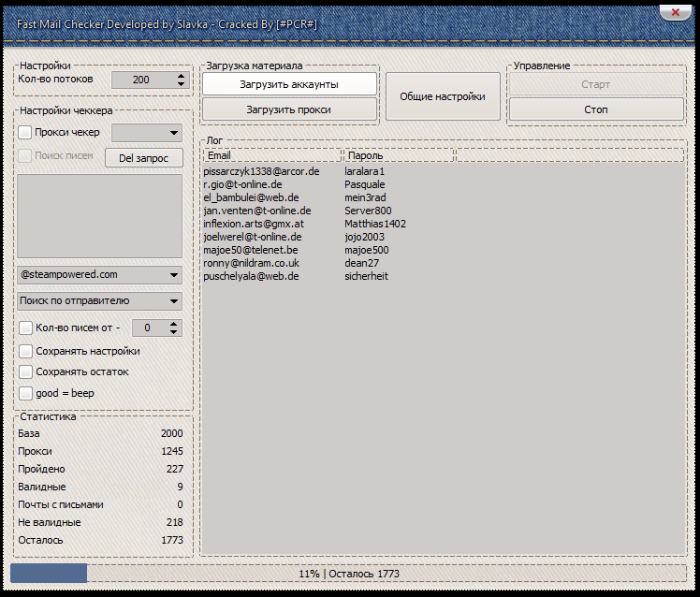
Task: Enable the Сохранять остаток checkbox
Action: click(25, 372)
